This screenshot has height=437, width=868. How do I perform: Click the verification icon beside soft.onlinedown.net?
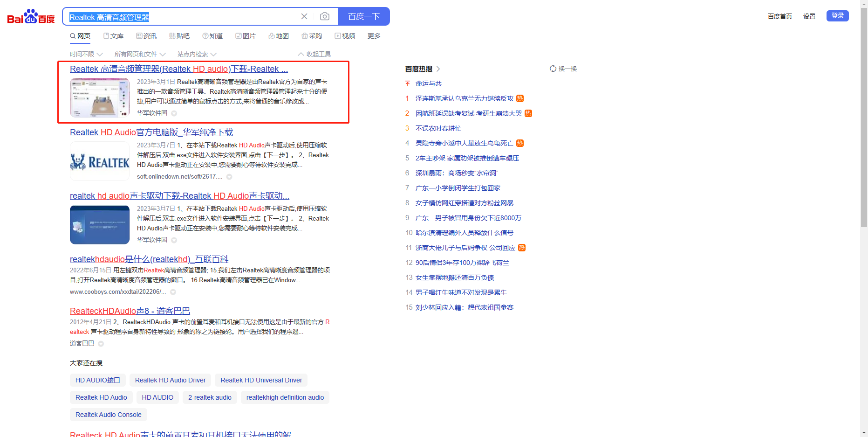point(229,177)
